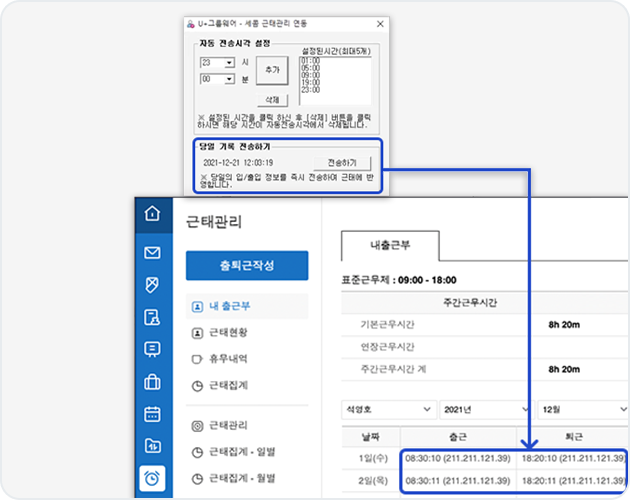Click the U+그룹웨어 app icon in dialog title

[x=191, y=24]
